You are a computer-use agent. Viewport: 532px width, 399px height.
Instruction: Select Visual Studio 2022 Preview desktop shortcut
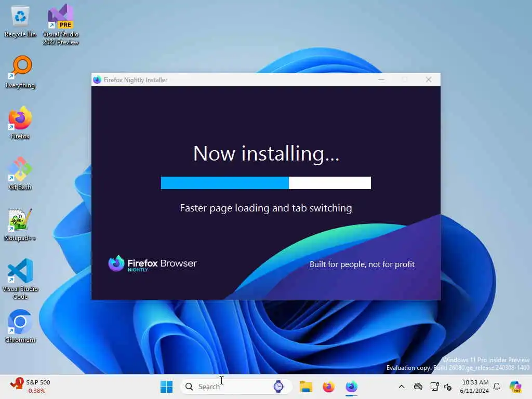tap(61, 25)
